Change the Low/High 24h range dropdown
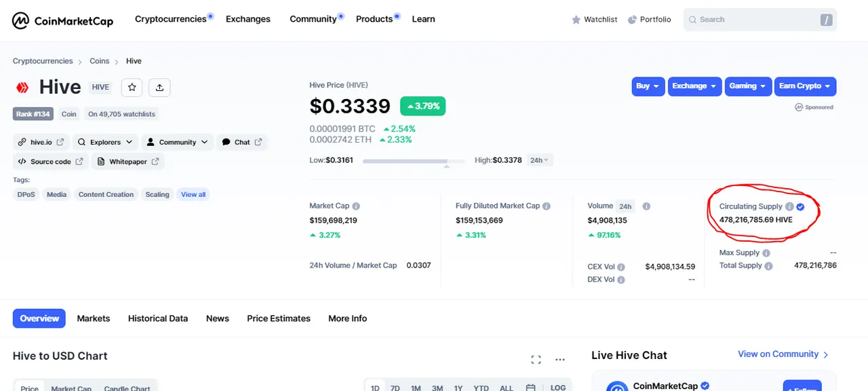This screenshot has height=391, width=868. 540,160
